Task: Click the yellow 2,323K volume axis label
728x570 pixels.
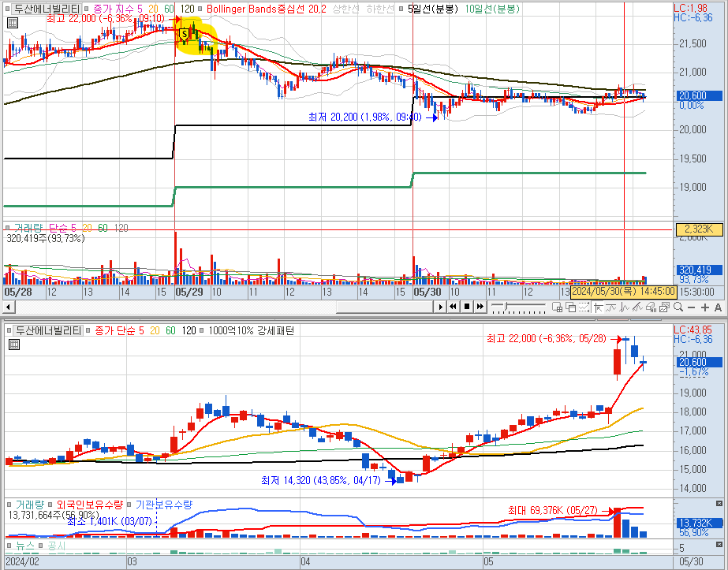Action: tap(699, 229)
